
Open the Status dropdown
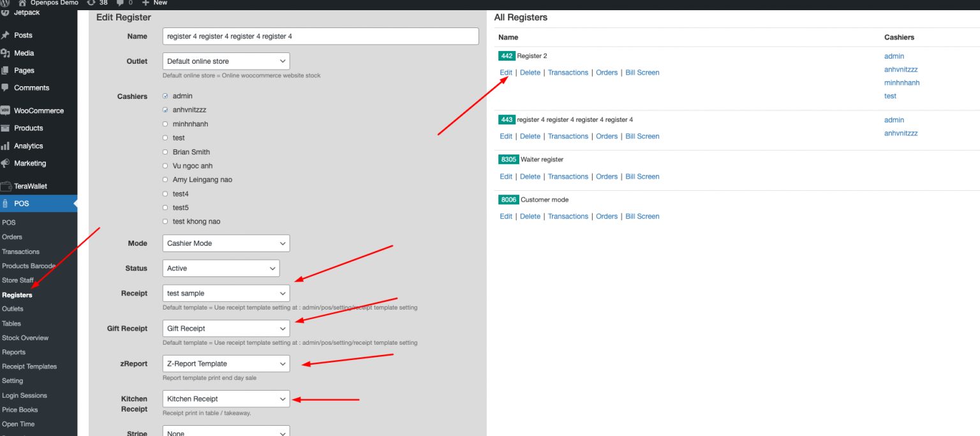point(221,268)
